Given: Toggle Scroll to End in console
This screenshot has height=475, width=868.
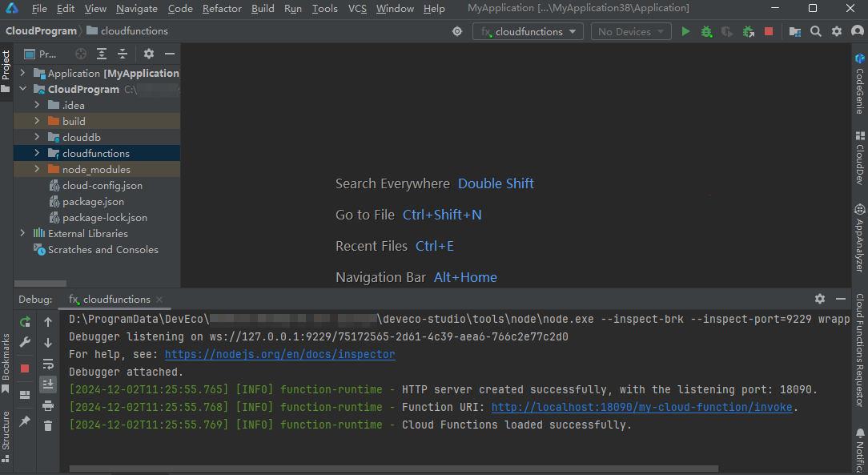Looking at the screenshot, I should [x=48, y=384].
